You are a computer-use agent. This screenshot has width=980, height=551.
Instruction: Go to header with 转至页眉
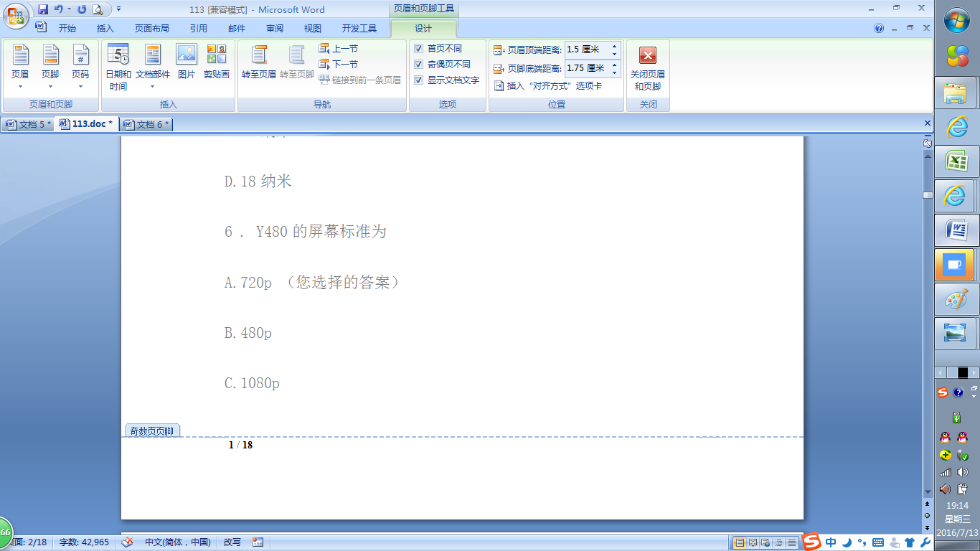tap(259, 62)
